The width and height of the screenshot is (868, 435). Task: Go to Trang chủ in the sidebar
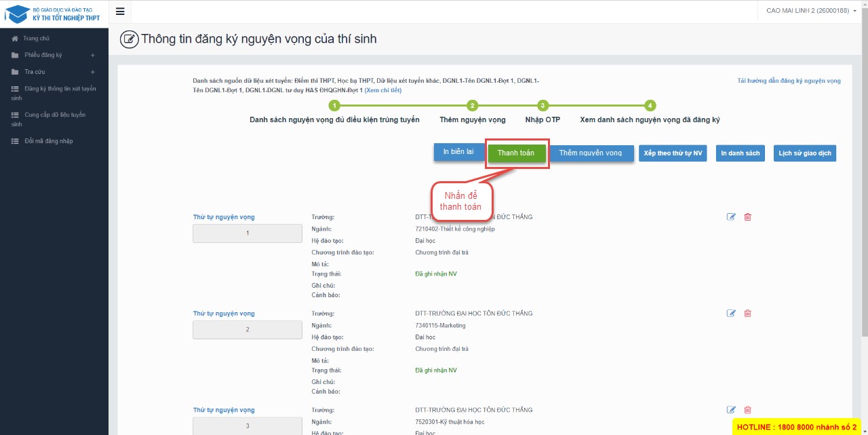36,39
